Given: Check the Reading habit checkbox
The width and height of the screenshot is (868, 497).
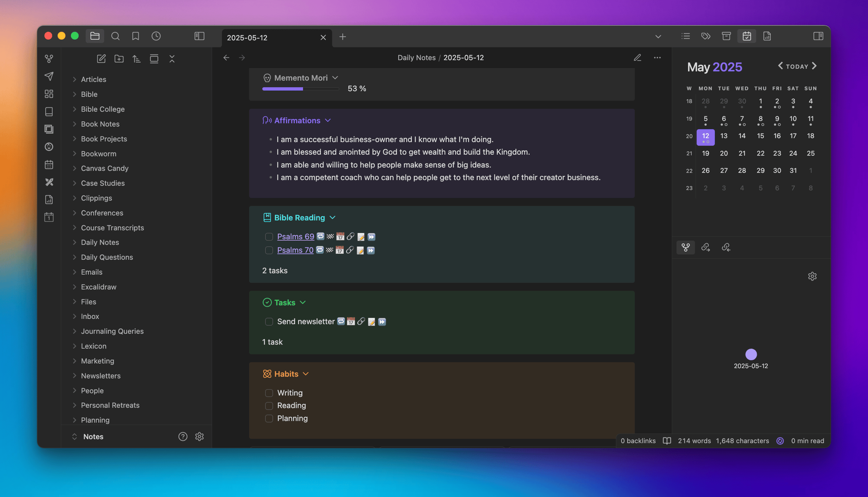Looking at the screenshot, I should coord(269,406).
